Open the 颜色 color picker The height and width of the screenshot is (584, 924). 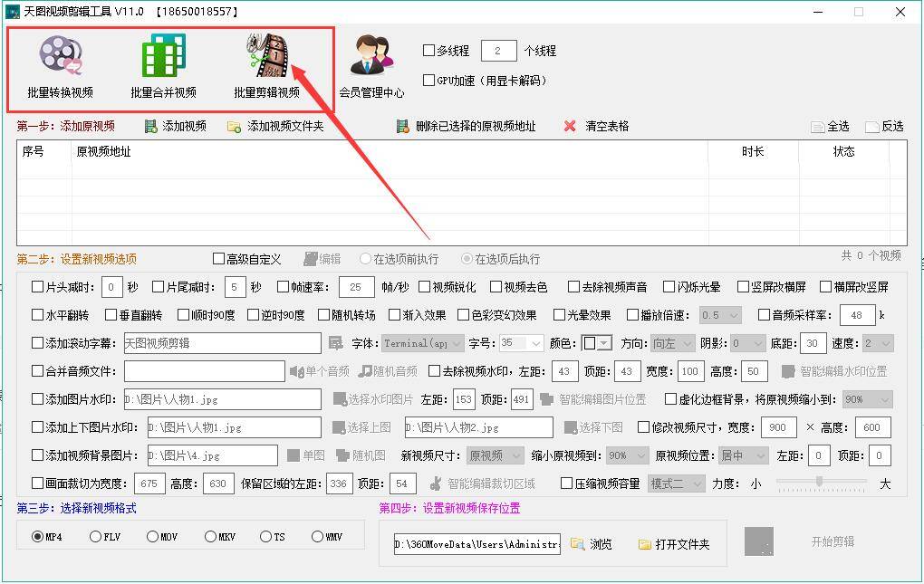596,342
